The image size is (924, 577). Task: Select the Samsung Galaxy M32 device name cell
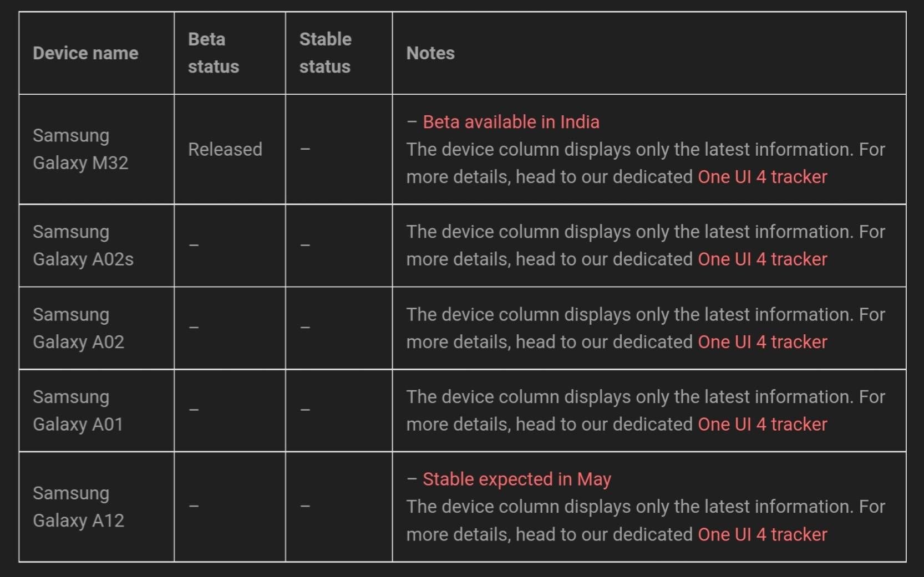[x=80, y=149]
